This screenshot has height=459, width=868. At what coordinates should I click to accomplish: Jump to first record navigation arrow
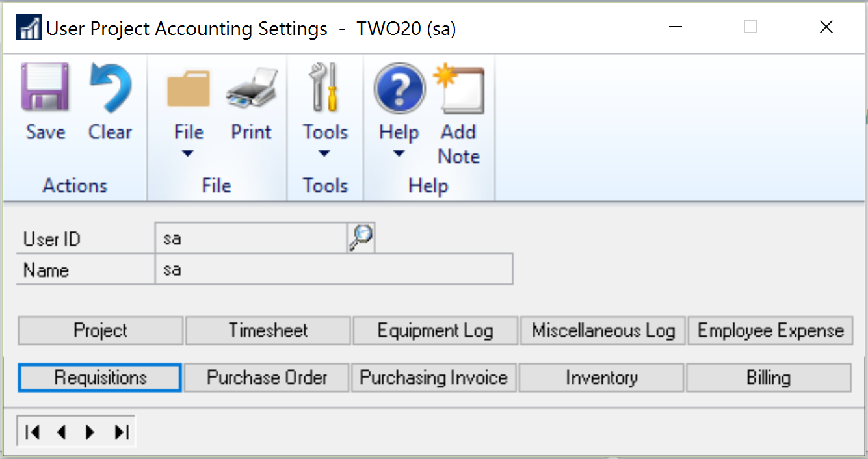[33, 432]
